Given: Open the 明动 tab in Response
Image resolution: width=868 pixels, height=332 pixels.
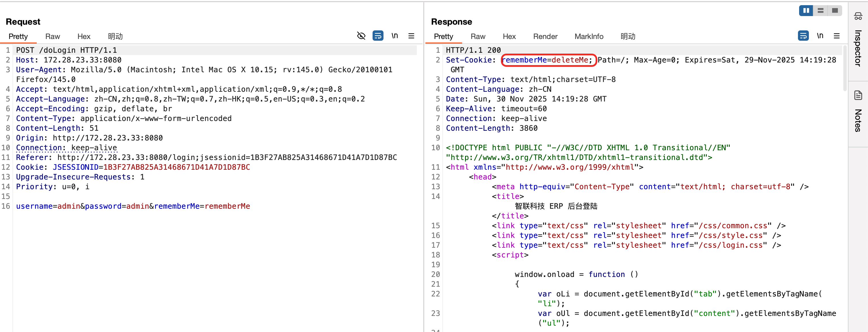Looking at the screenshot, I should tap(628, 36).
